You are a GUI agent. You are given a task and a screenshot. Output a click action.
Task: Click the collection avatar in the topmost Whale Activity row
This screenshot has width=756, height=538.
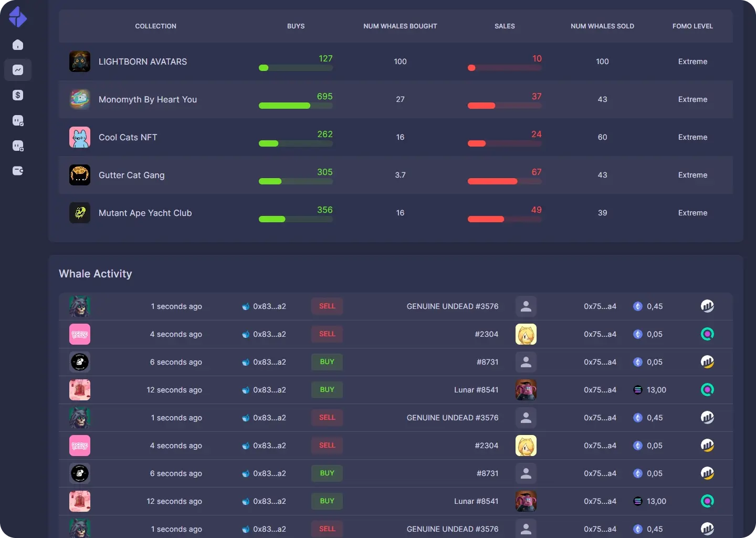coord(80,306)
